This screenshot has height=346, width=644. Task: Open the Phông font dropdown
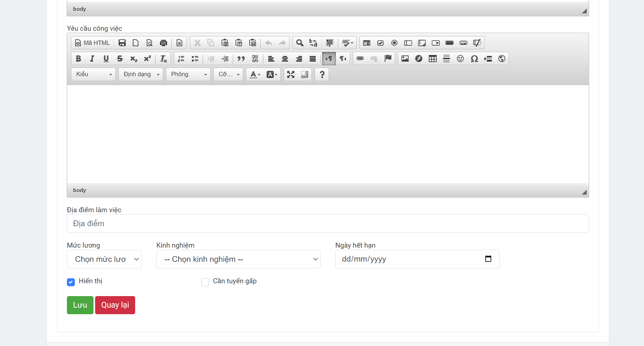click(188, 75)
